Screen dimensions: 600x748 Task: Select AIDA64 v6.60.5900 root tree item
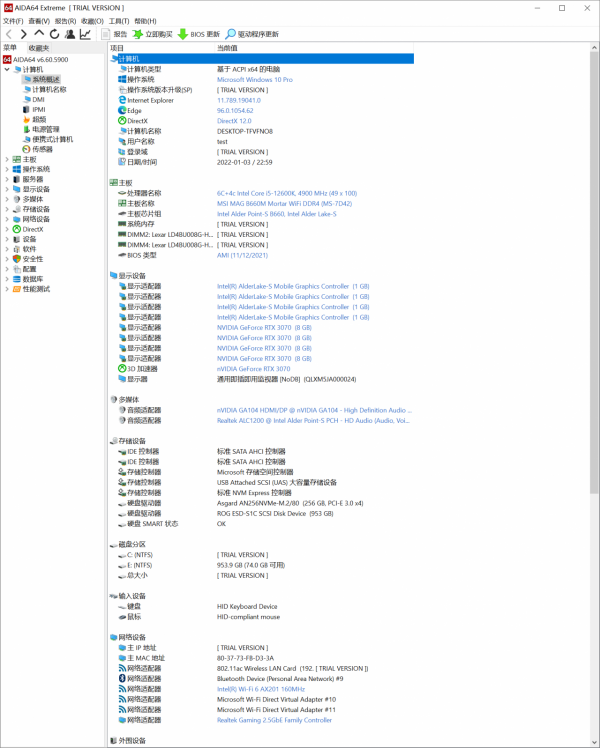point(36,60)
